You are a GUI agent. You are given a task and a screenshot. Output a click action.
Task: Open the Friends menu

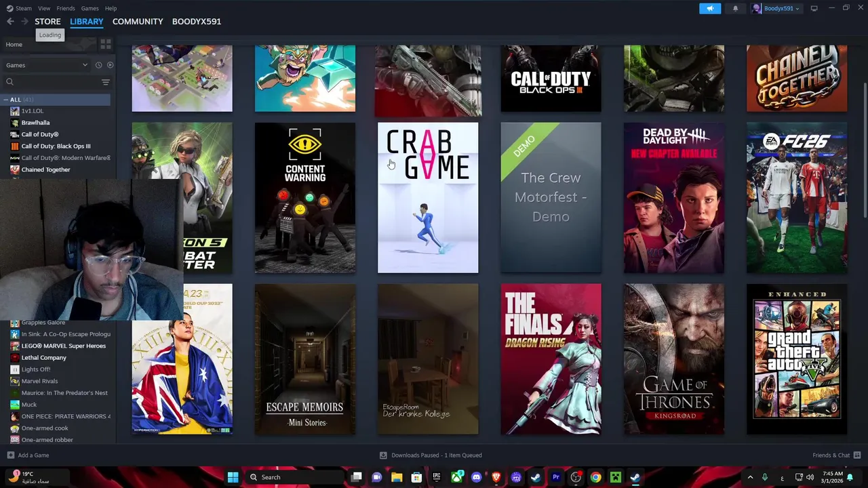pyautogui.click(x=66, y=8)
